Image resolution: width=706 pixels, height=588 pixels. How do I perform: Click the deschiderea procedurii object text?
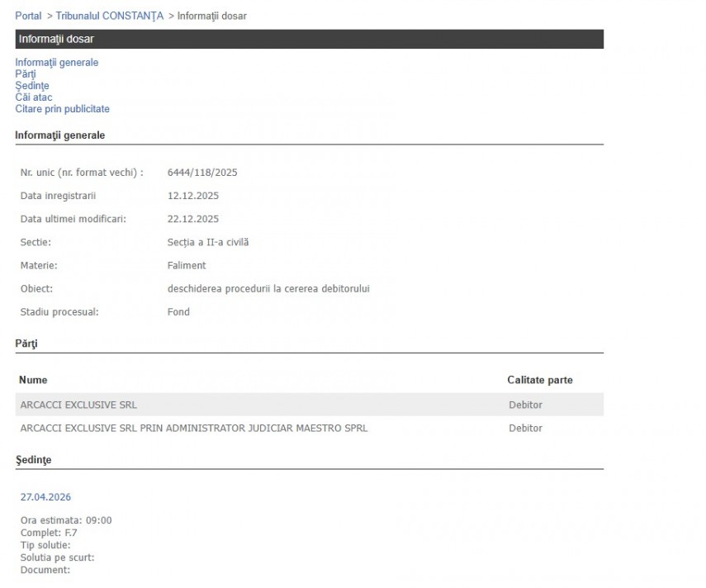click(x=268, y=288)
